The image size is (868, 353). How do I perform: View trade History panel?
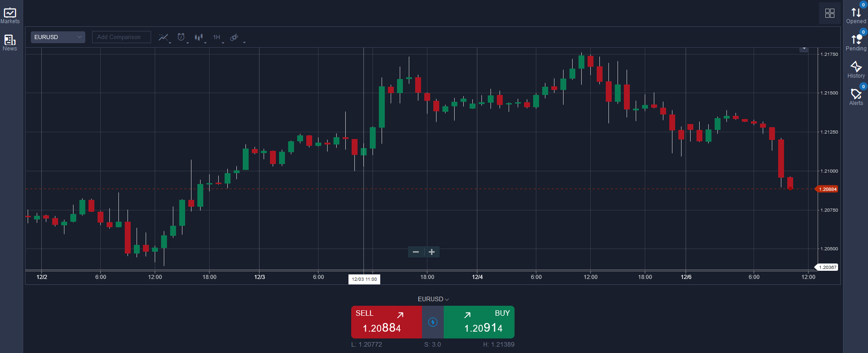(x=856, y=70)
